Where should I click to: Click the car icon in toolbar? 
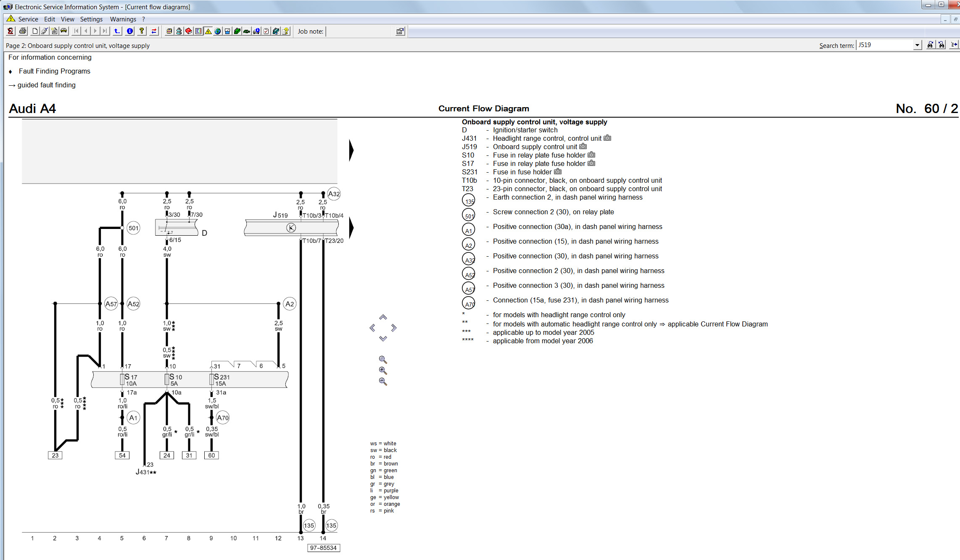point(64,31)
